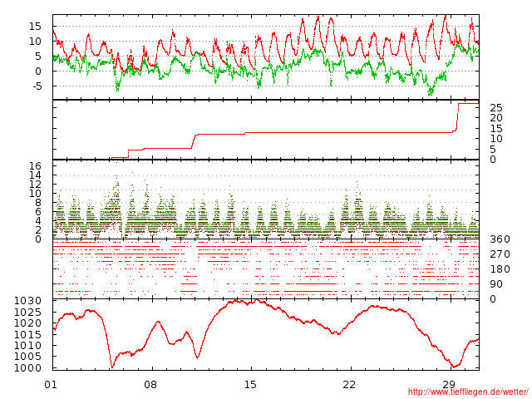
Task: Click the x-axis date label 22
Action: 349,384
